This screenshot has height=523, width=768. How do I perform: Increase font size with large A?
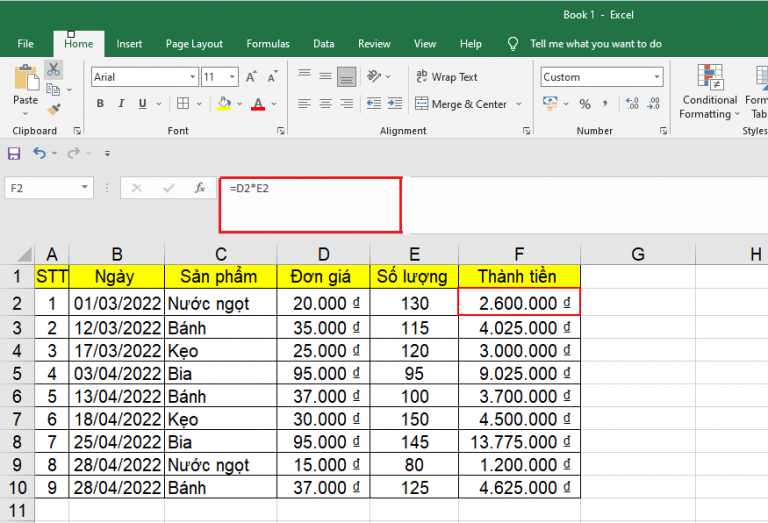click(251, 77)
